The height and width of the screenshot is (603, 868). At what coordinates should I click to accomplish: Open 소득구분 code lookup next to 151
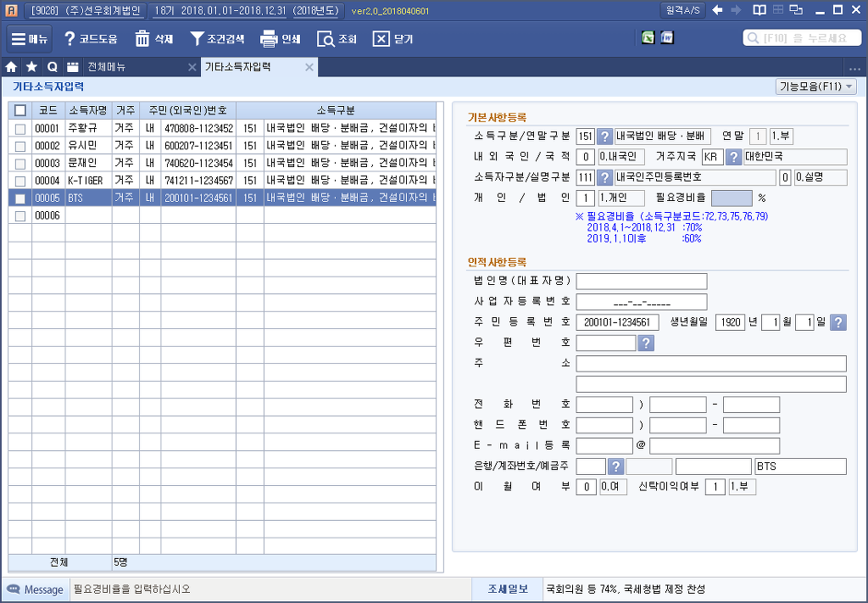(x=604, y=137)
